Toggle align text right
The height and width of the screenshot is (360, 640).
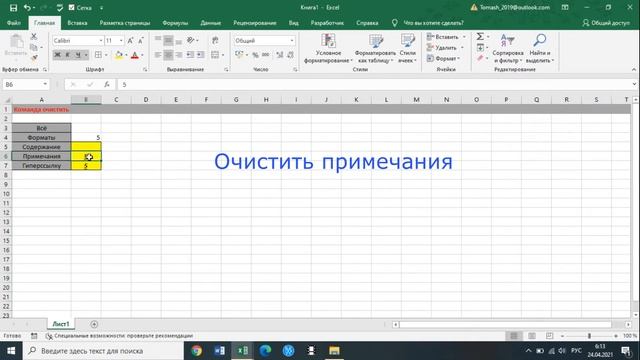point(178,55)
